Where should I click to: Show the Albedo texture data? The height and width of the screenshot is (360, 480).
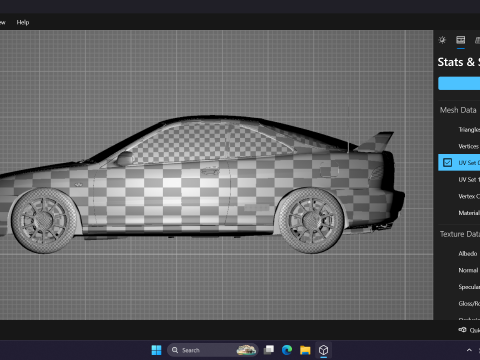pos(468,254)
